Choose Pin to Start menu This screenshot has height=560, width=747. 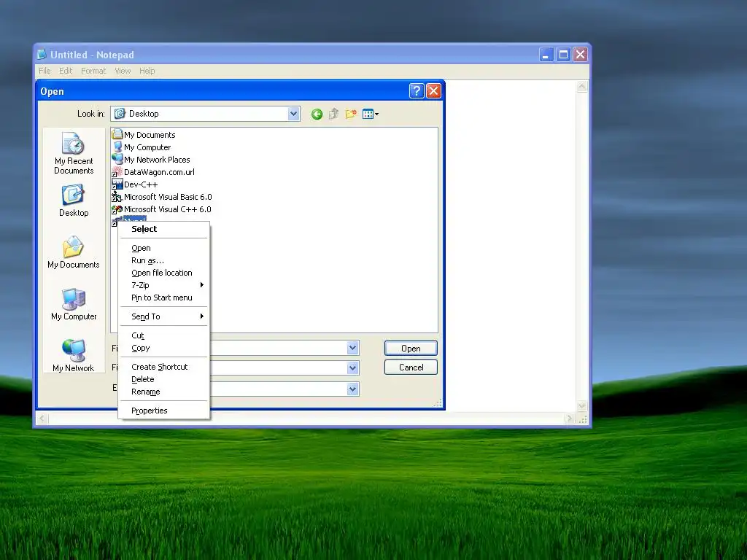(x=164, y=297)
